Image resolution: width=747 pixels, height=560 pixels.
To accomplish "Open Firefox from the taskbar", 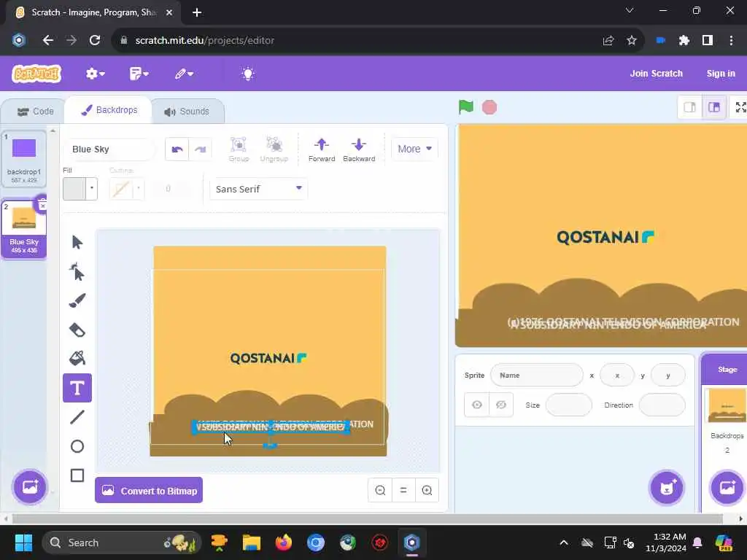I will click(x=284, y=542).
